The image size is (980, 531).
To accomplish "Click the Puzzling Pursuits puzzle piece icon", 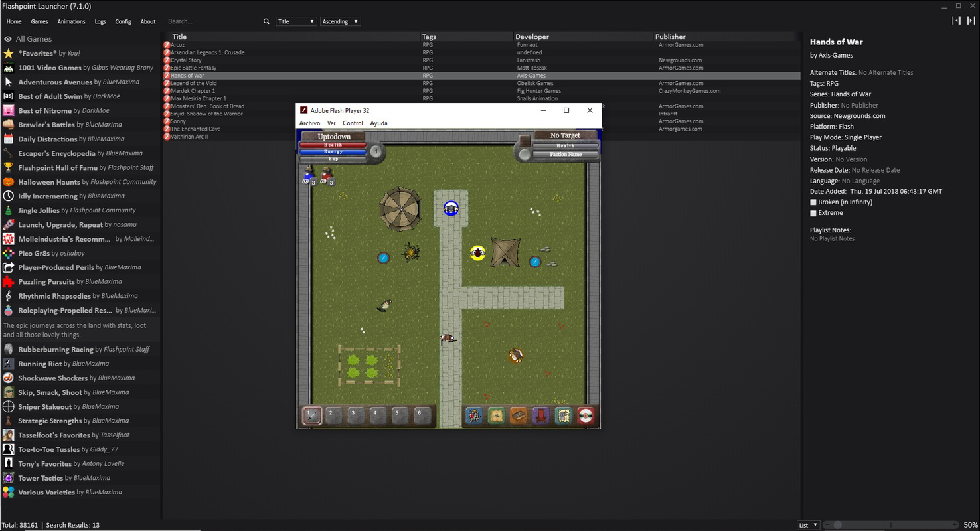I will 8,281.
